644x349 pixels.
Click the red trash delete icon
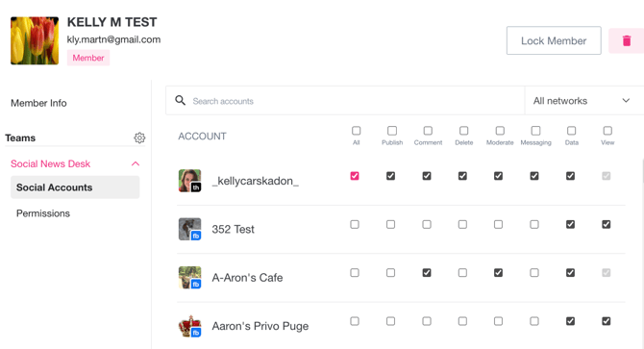pyautogui.click(x=627, y=40)
